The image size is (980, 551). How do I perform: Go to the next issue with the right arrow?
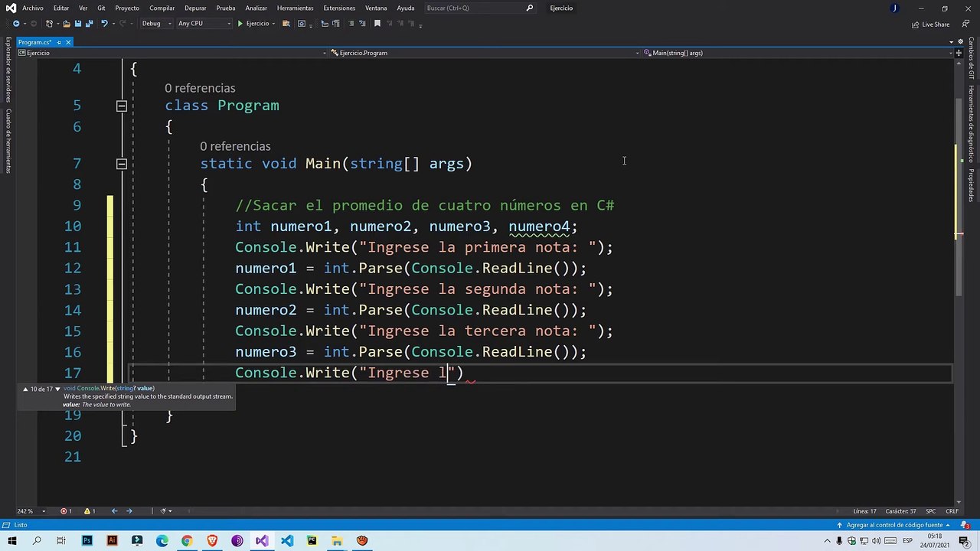tap(129, 511)
